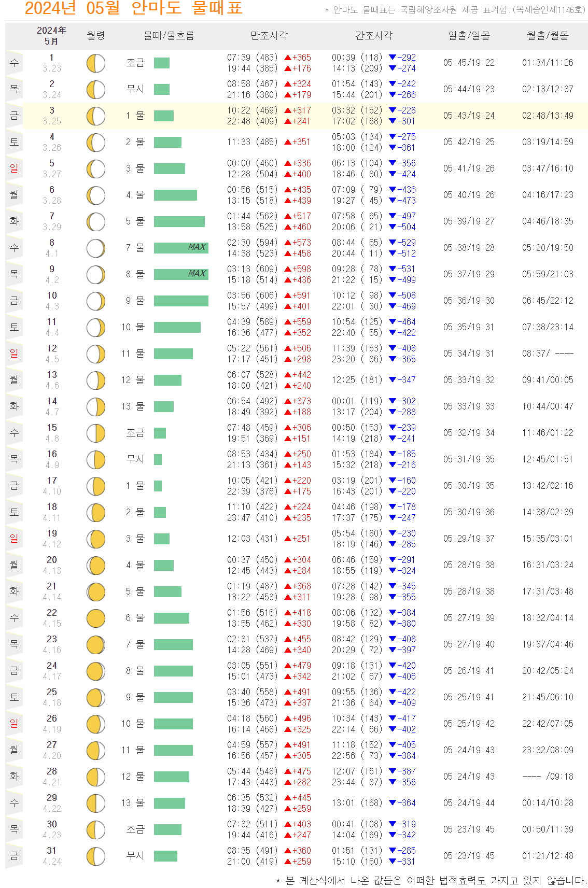Click the sunrise/sunset value 05:23/19:45 on May 31
The width and height of the screenshot is (588, 888).
(x=469, y=856)
